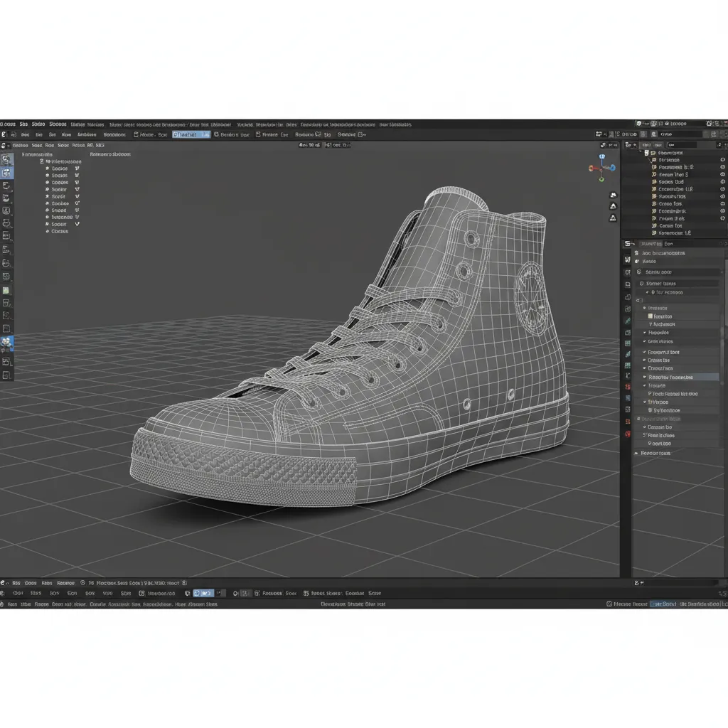Select the Rotate tool
The image size is (728, 728).
pos(8,211)
